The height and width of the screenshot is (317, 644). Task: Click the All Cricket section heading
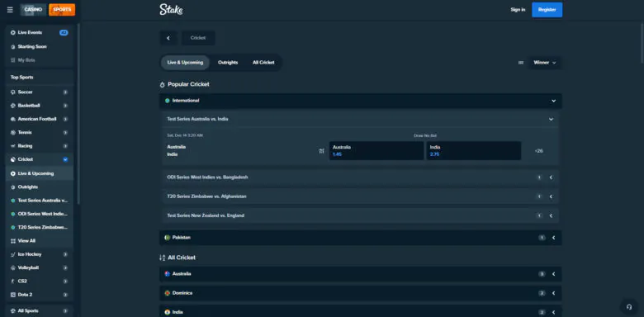182,258
